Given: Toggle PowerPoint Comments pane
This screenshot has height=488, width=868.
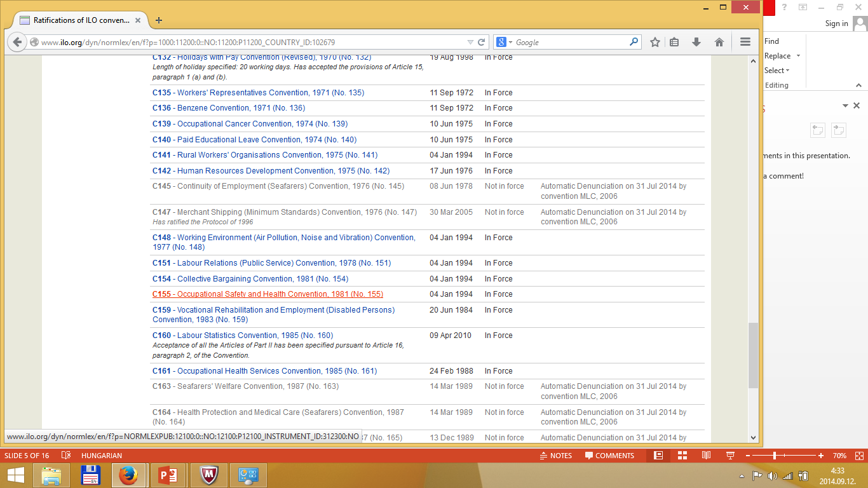Looking at the screenshot, I should (x=609, y=456).
